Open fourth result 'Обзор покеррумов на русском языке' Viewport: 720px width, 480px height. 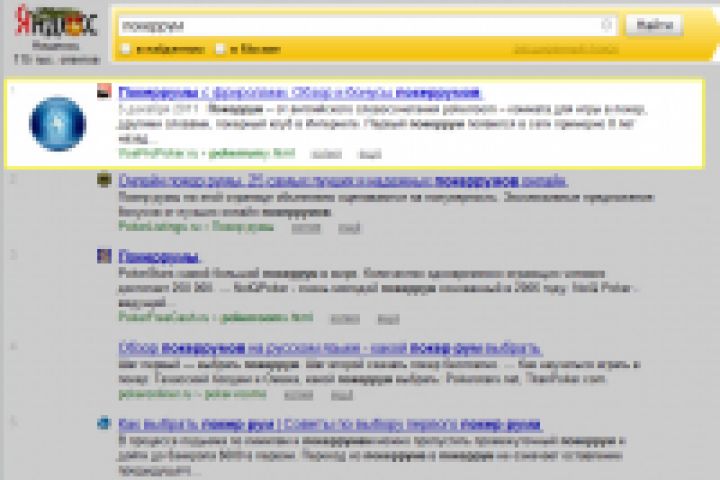[330, 349]
